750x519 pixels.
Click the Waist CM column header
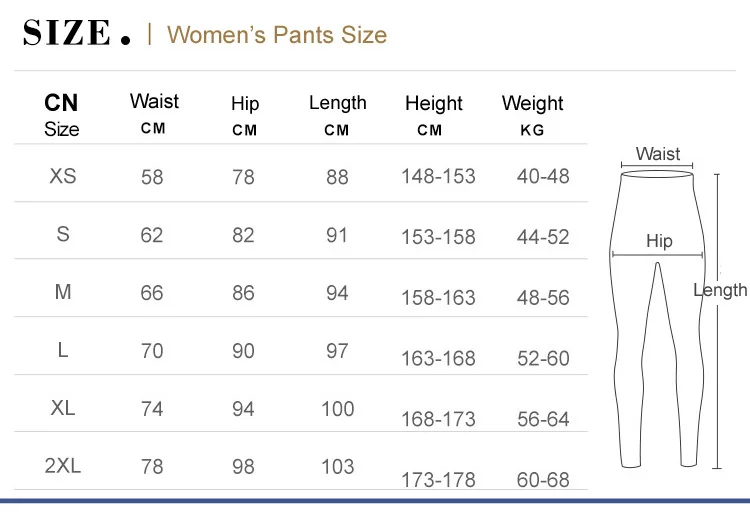point(154,113)
